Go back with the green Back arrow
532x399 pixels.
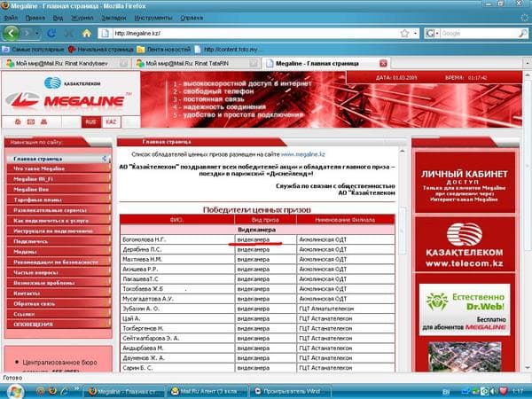[x=12, y=34]
